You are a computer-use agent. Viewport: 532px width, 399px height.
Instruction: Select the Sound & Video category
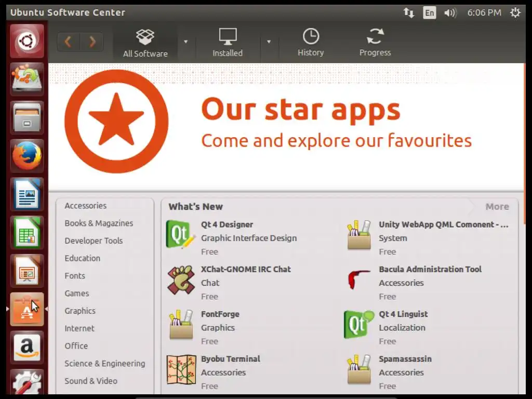click(91, 381)
